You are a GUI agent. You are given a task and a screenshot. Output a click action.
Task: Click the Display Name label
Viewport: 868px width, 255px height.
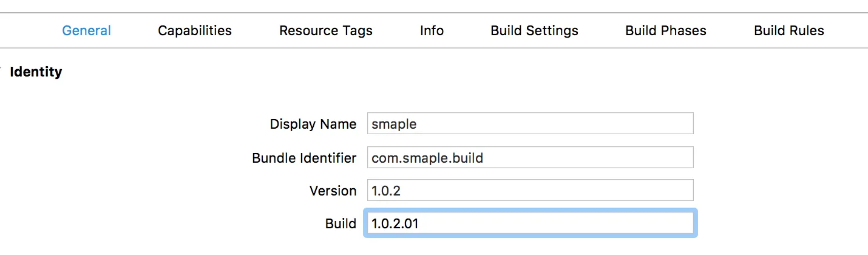coord(313,124)
